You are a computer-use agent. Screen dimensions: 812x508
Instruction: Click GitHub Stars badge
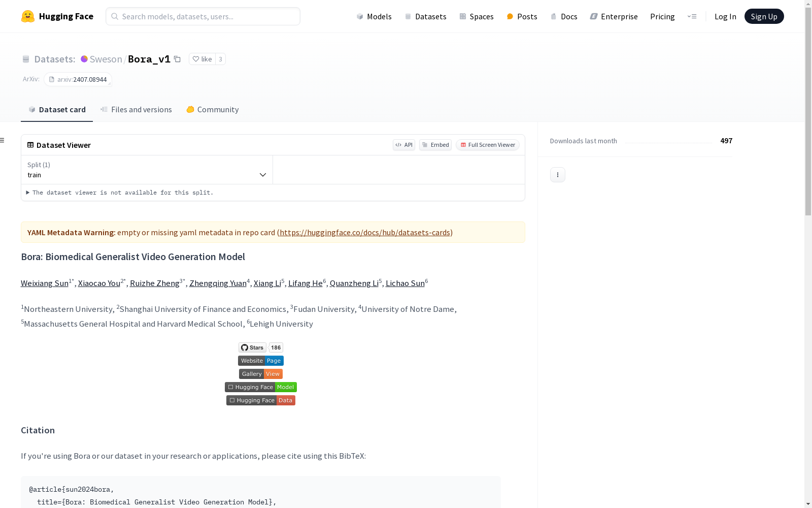click(253, 347)
